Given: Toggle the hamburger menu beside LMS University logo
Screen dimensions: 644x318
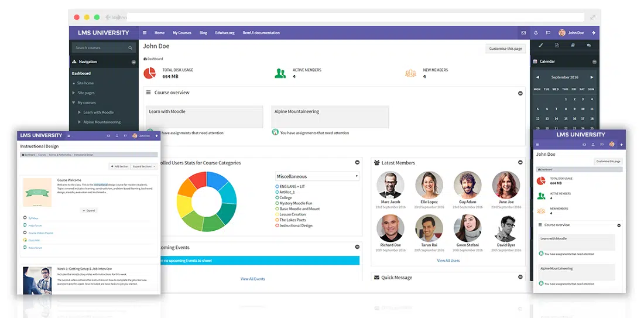Looking at the screenshot, I should (x=145, y=33).
